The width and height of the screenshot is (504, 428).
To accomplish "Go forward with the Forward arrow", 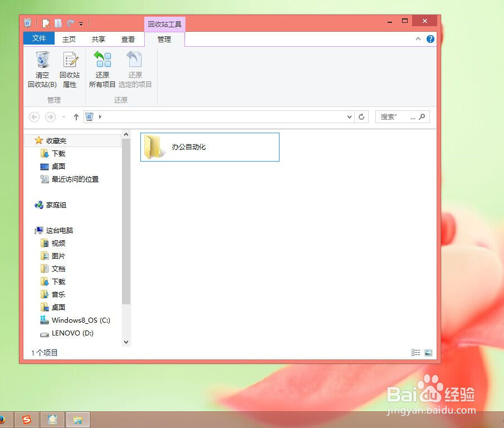I will coord(50,116).
